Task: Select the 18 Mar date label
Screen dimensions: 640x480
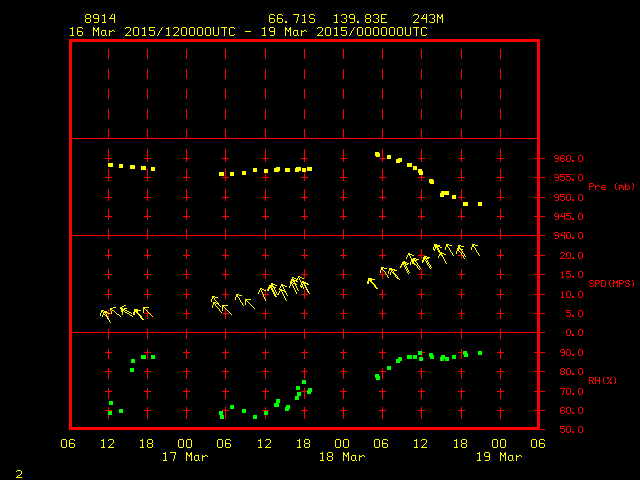Action: pos(341,457)
